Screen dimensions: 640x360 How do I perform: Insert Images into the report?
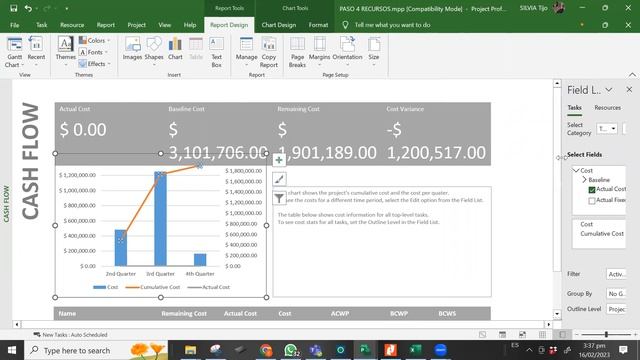pos(132,49)
